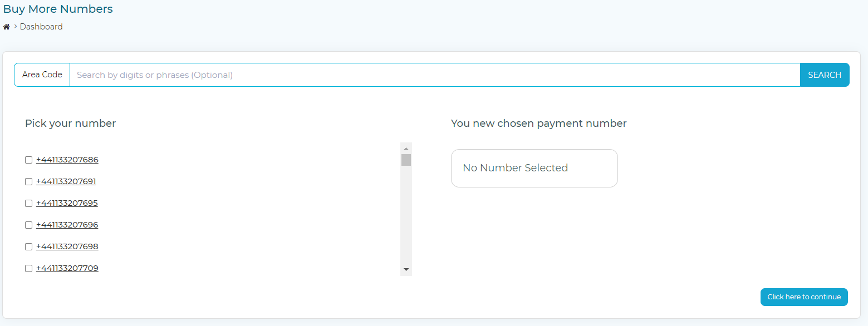The height and width of the screenshot is (326, 868).
Task: Open the Dashboard breadcrumb link
Action: click(x=41, y=27)
